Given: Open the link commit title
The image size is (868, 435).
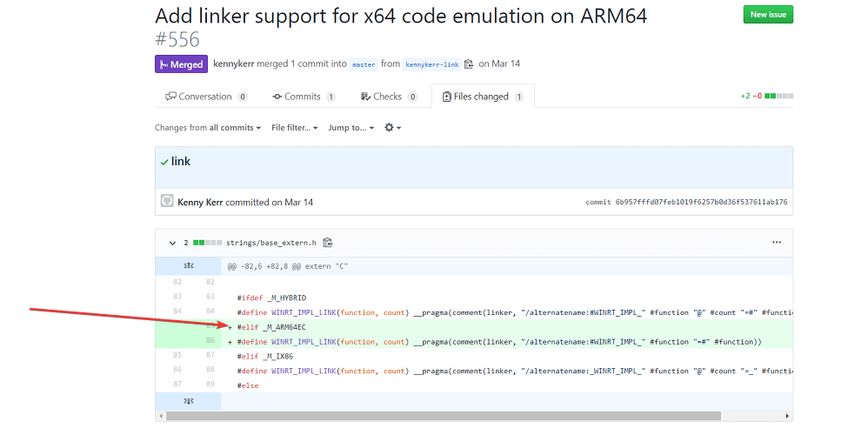Looking at the screenshot, I should click(x=180, y=161).
